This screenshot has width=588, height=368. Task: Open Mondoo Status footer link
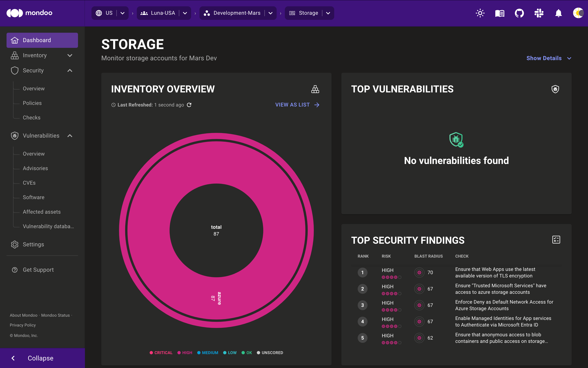(55, 315)
